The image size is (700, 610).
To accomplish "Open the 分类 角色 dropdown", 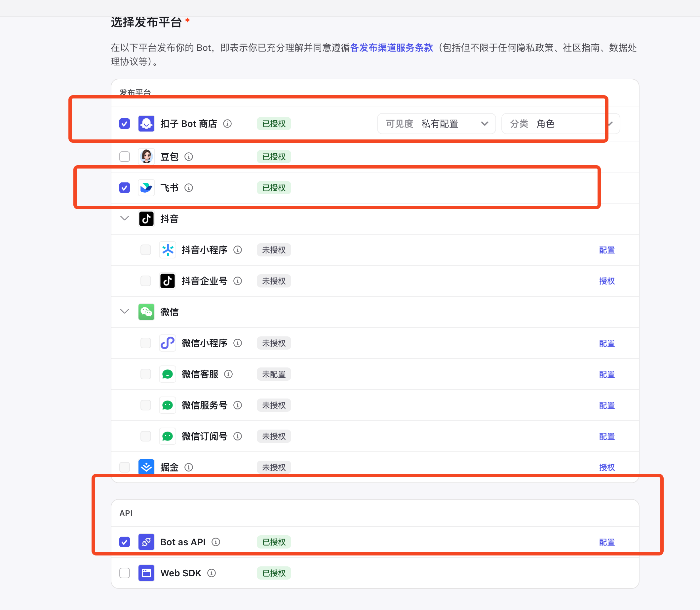I will click(561, 124).
